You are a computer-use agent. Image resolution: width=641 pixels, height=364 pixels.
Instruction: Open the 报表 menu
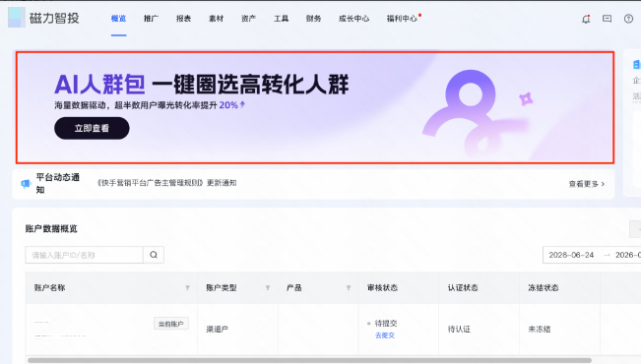183,19
